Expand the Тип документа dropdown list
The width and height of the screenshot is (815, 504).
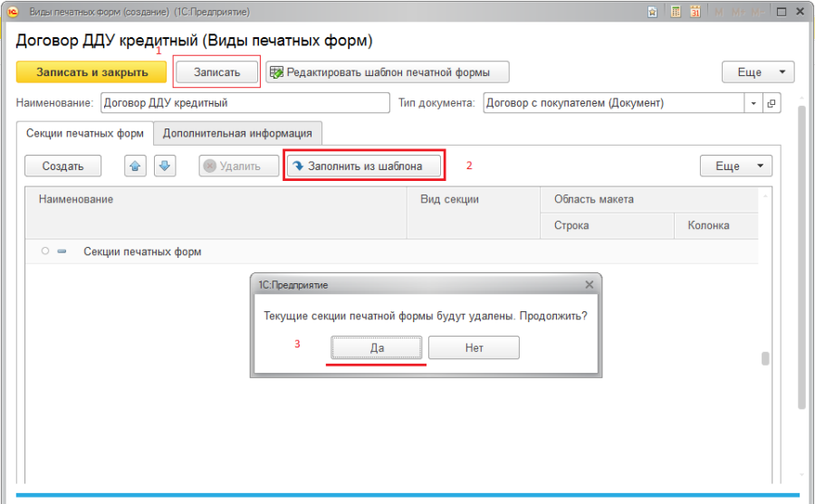coord(753,103)
